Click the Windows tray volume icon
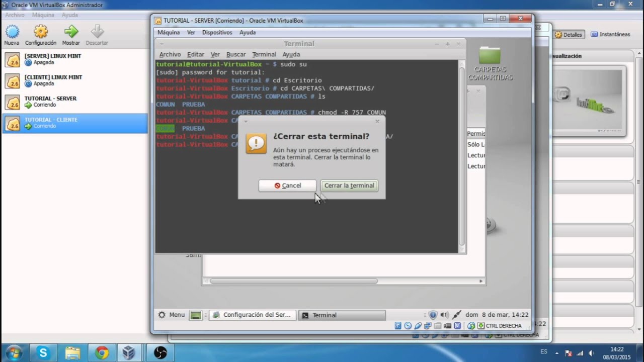 [591, 353]
